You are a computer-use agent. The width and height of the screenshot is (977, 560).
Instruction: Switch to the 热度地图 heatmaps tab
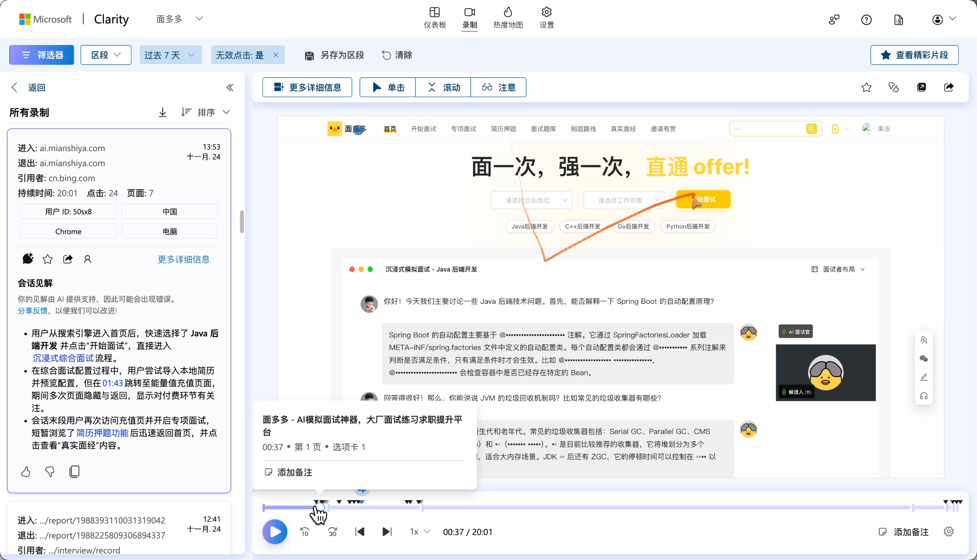pyautogui.click(x=508, y=18)
